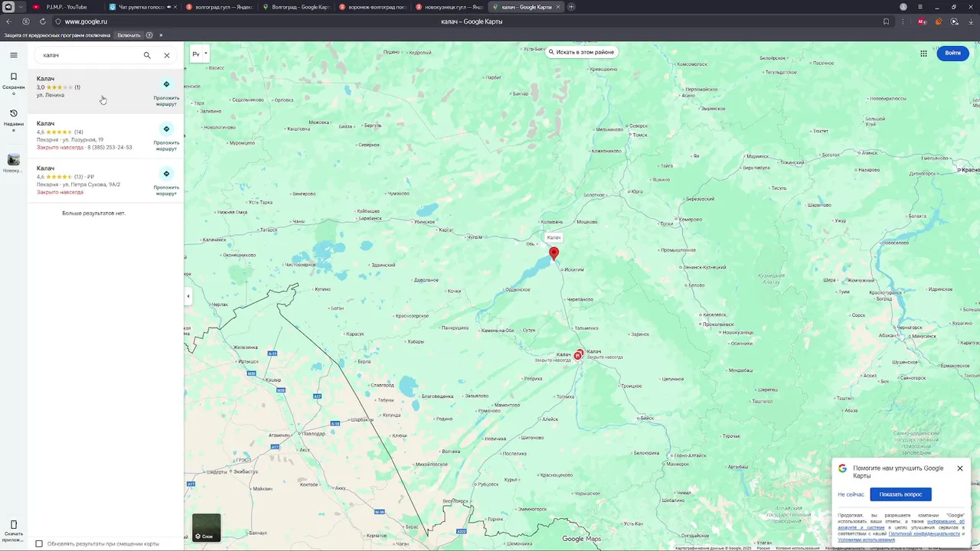Open a new browser tab
The height and width of the screenshot is (551, 980).
pyautogui.click(x=571, y=7)
